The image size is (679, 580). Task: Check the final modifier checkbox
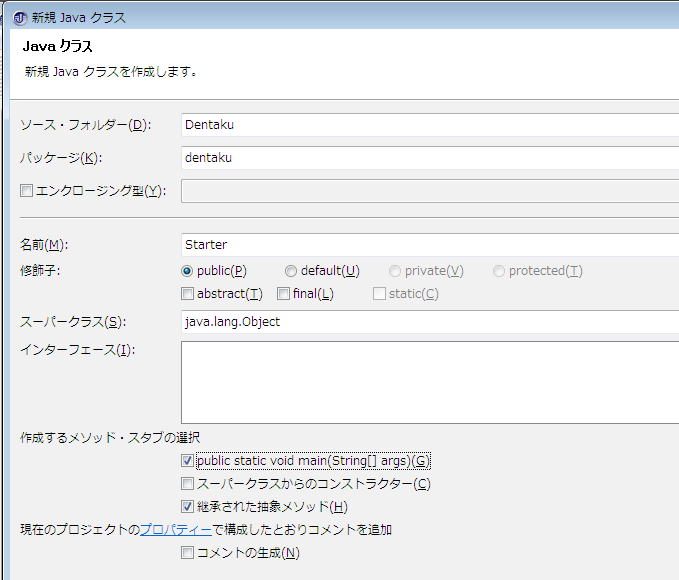[283, 294]
